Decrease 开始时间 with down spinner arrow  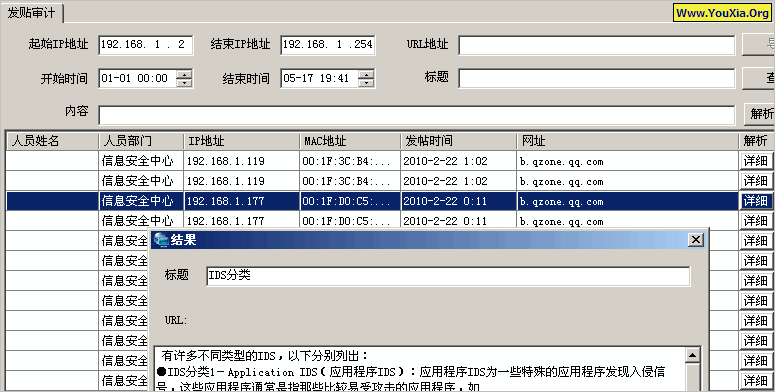tap(184, 83)
